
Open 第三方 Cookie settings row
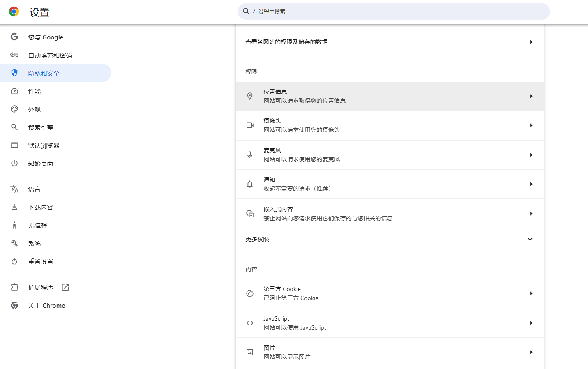click(x=390, y=293)
